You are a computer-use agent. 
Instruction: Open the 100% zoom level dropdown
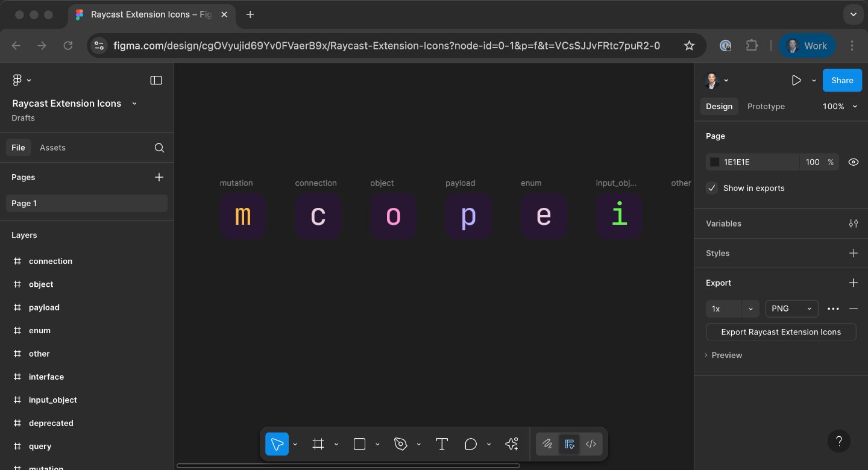pyautogui.click(x=840, y=106)
